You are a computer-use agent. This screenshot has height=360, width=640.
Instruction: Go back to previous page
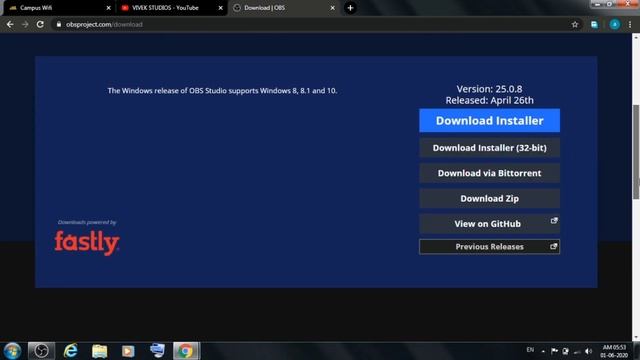pyautogui.click(x=10, y=24)
